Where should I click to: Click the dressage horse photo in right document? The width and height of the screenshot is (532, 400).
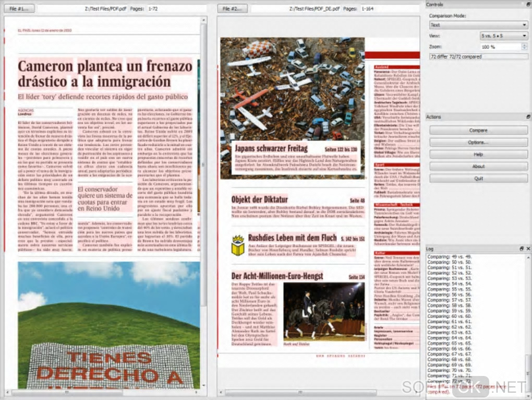click(x=324, y=311)
